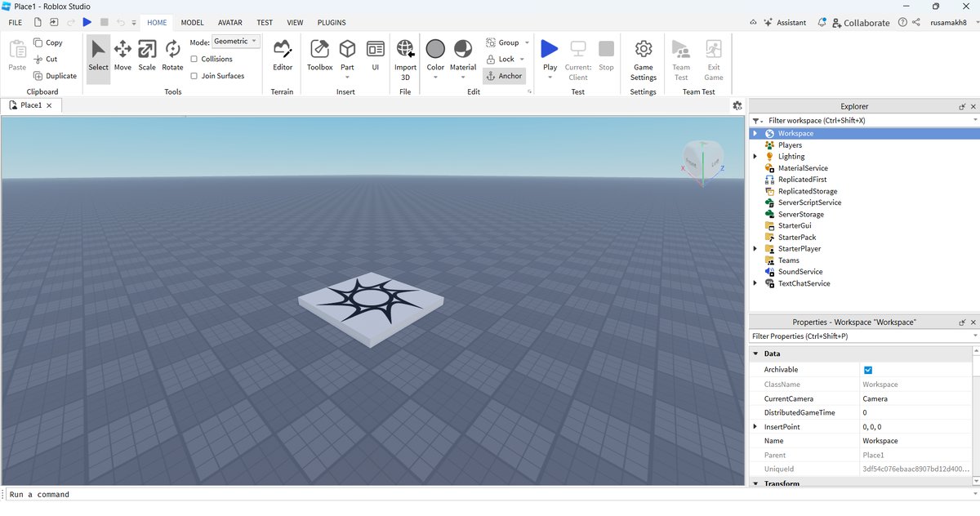Open the Play options dropdown arrow
The image size is (980, 516).
[x=550, y=78]
